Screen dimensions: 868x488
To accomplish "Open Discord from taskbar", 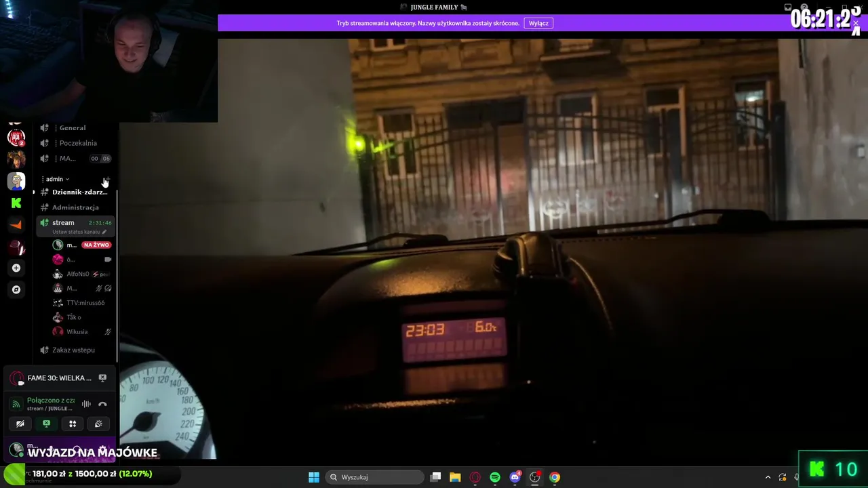I will (x=515, y=477).
